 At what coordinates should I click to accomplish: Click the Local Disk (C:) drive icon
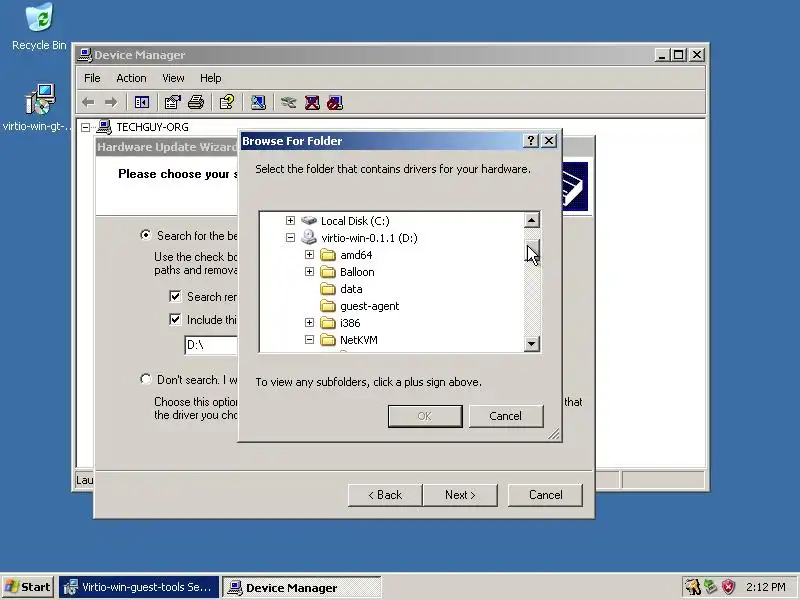[309, 220]
